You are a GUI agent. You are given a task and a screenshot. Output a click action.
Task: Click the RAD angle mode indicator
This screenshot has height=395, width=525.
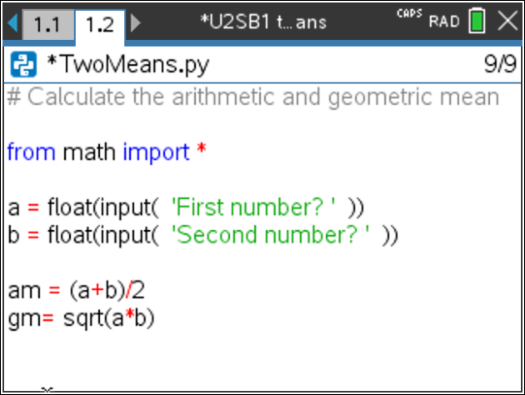(x=444, y=22)
